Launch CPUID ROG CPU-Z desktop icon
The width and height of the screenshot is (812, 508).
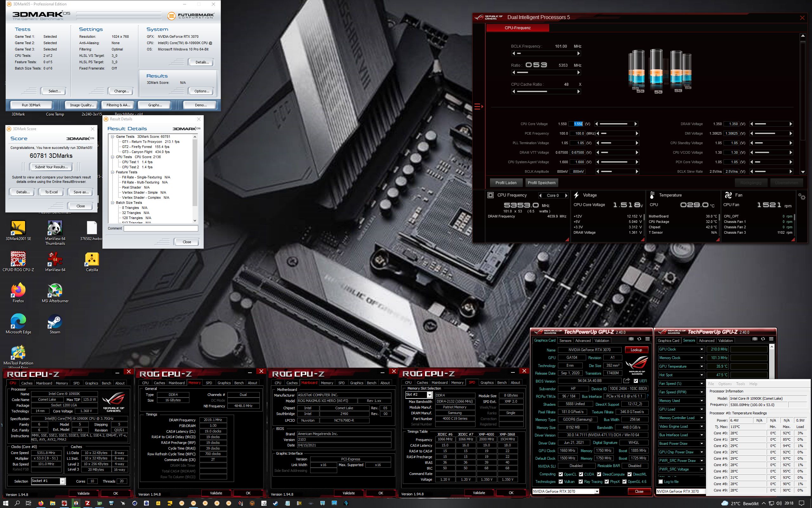(18, 261)
